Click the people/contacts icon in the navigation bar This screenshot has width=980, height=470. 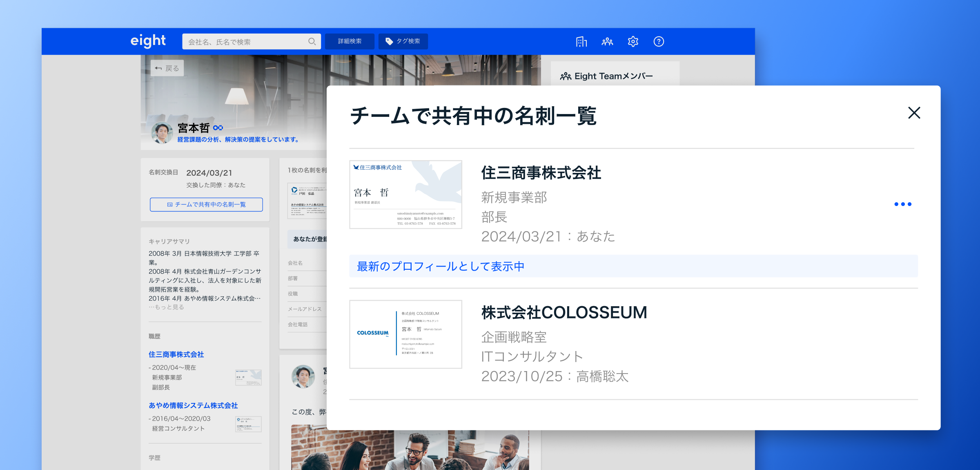click(607, 41)
